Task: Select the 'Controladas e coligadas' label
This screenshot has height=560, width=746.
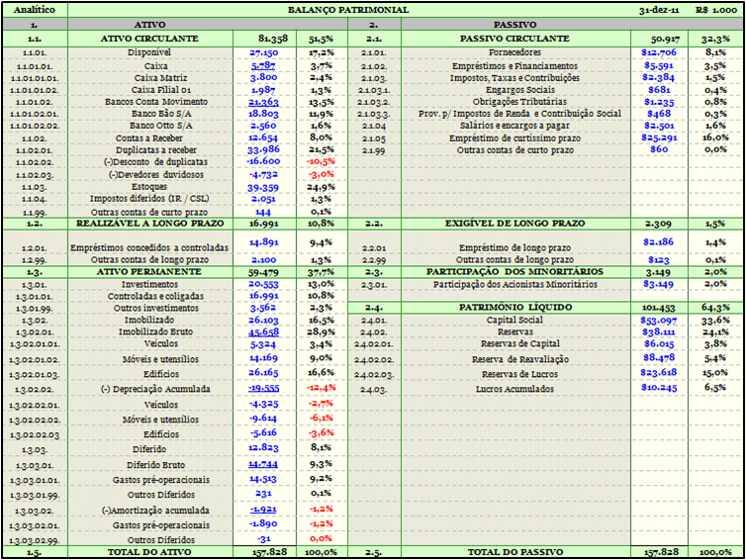Action: 155,296
